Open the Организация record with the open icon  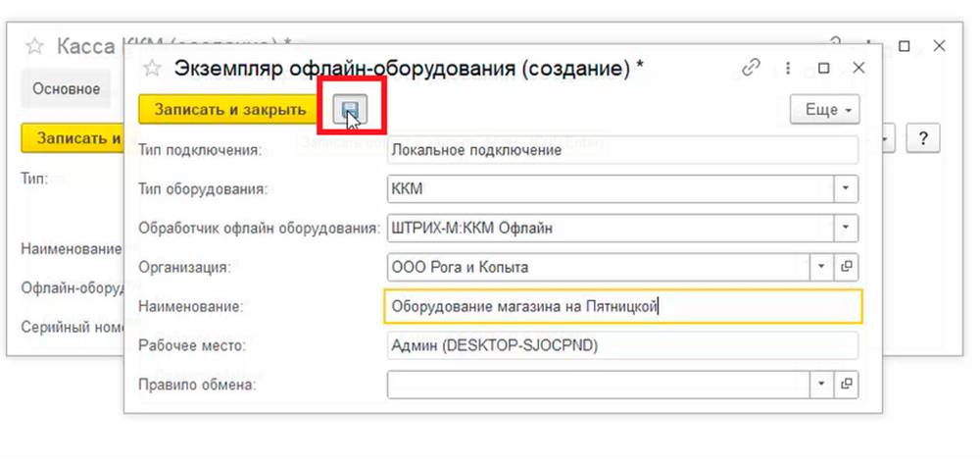[x=848, y=267]
